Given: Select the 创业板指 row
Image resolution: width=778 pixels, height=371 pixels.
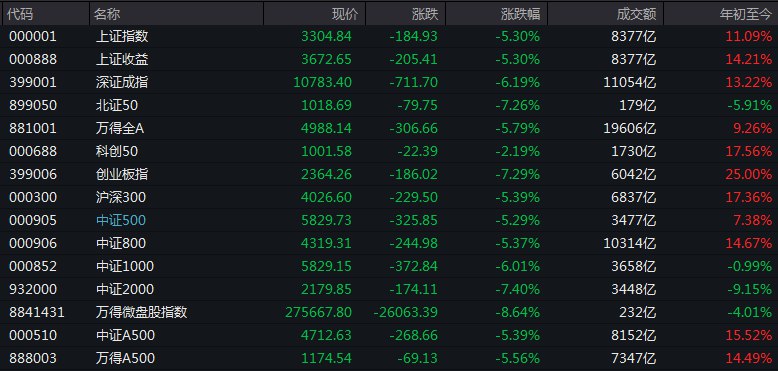Looking at the screenshot, I should 389,174.
